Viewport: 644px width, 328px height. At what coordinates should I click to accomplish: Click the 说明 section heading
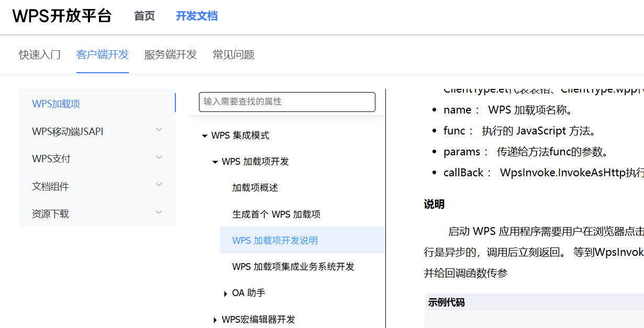(434, 205)
